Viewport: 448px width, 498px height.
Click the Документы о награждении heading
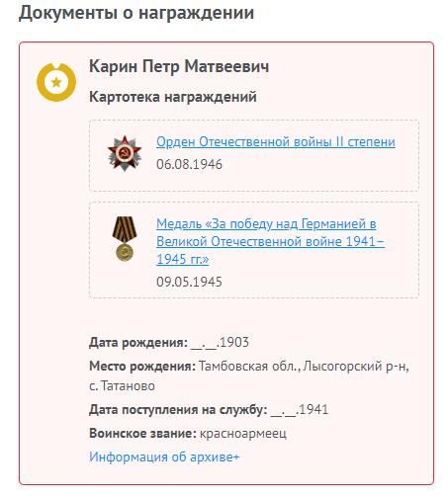click(136, 13)
